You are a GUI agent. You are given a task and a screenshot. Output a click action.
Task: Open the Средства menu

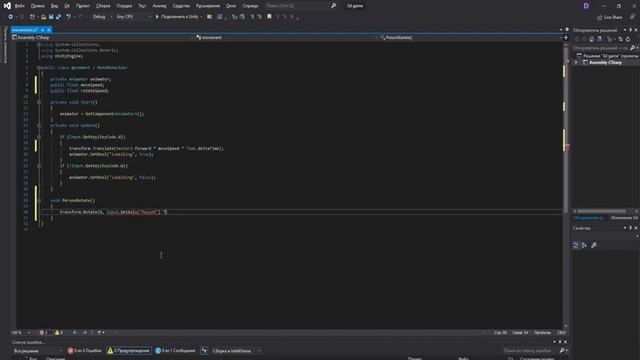click(x=181, y=6)
